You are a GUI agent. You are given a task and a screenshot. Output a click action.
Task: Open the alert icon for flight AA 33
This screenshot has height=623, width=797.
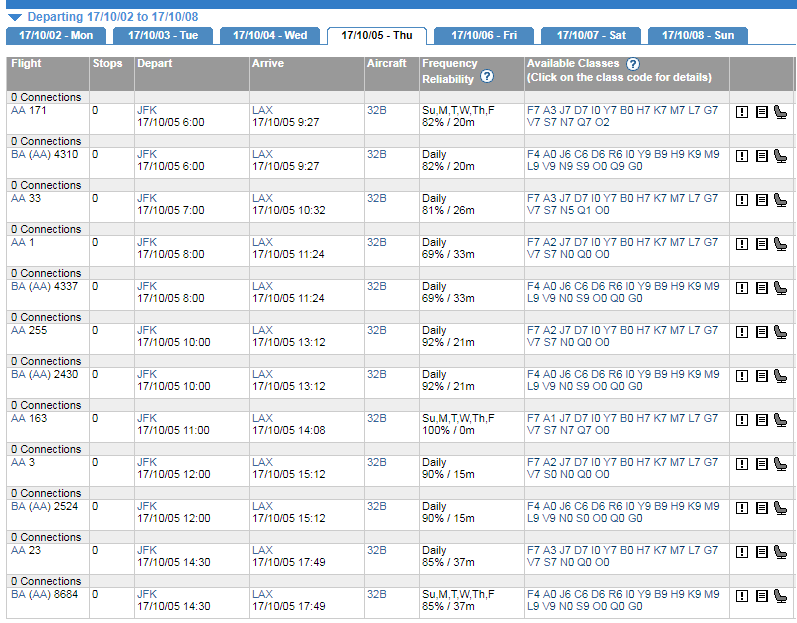[742, 200]
